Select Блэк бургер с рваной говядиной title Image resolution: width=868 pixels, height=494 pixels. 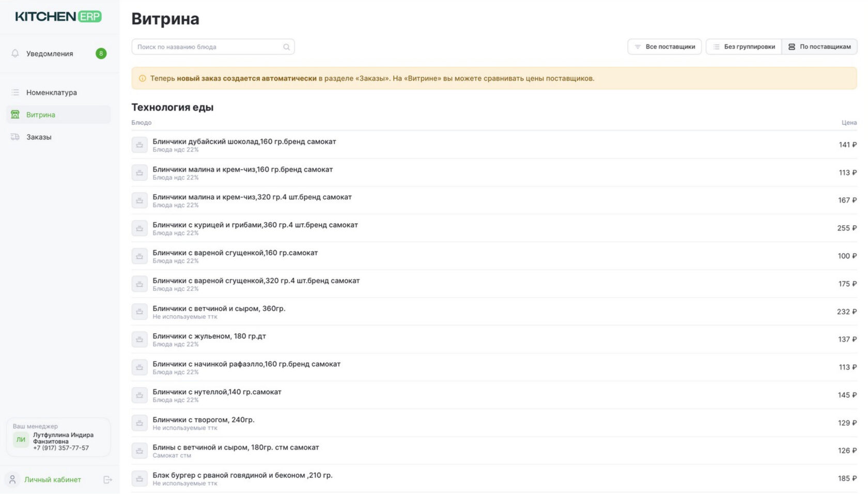pyautogui.click(x=242, y=475)
